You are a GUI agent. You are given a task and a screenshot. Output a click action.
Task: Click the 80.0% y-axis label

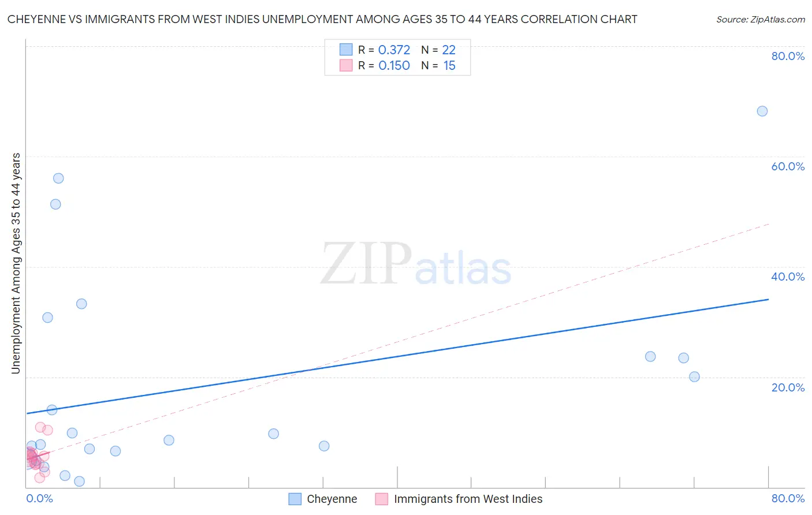[x=788, y=56]
